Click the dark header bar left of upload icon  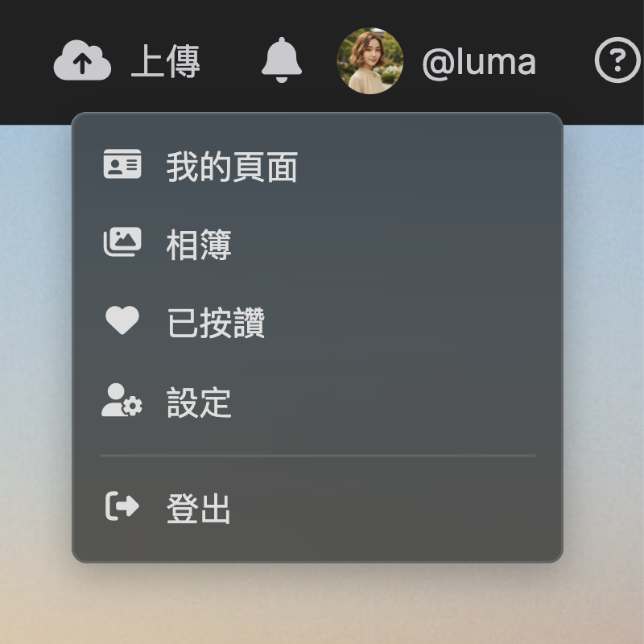pyautogui.click(x=25, y=62)
